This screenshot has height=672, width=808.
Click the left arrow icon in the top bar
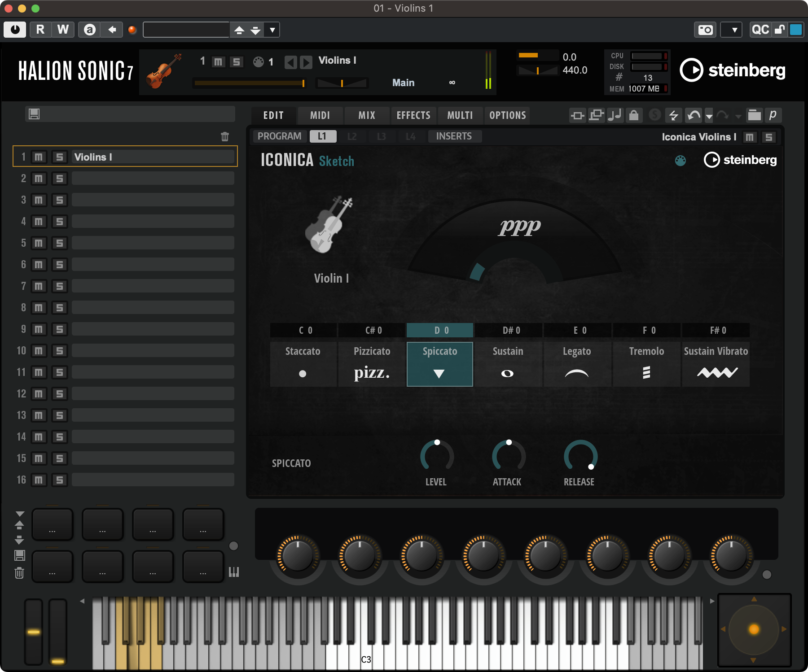coord(112,30)
